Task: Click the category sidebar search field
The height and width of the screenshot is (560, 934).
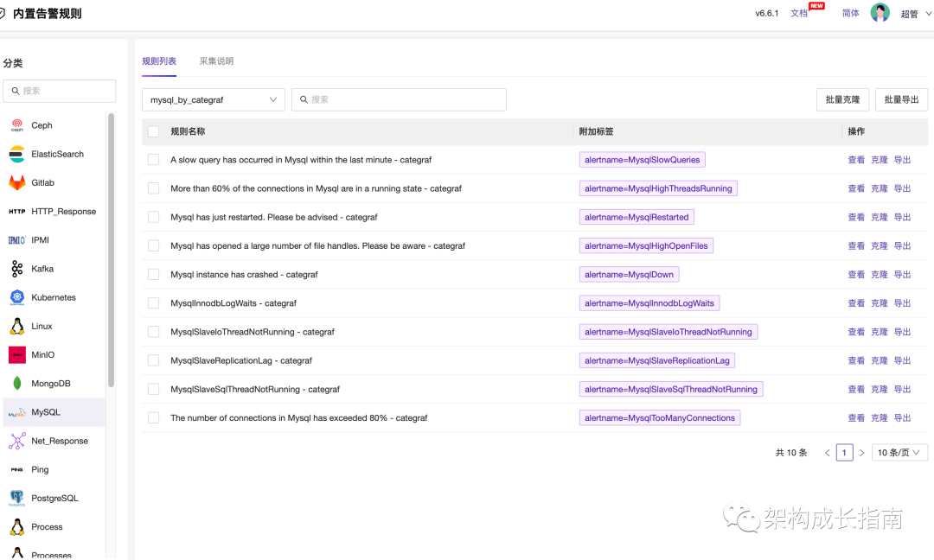Action: (x=60, y=91)
